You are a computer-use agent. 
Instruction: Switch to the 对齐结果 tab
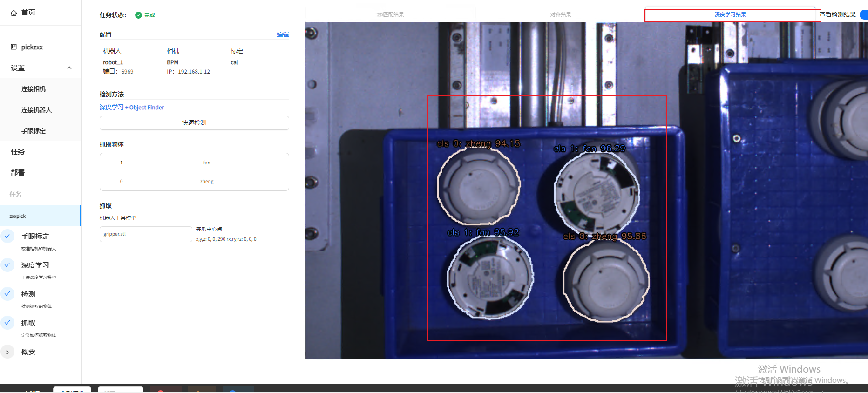coord(560,14)
